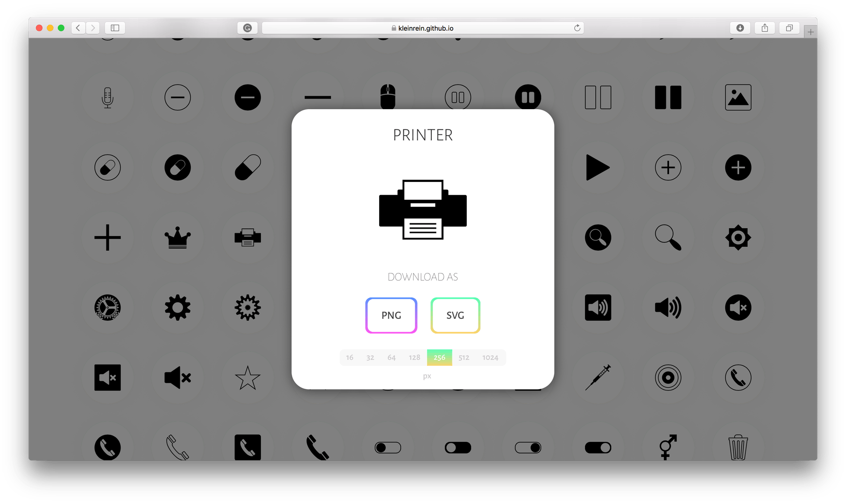This screenshot has height=504, width=845.
Task: Select the filled circle pill icon
Action: [178, 168]
